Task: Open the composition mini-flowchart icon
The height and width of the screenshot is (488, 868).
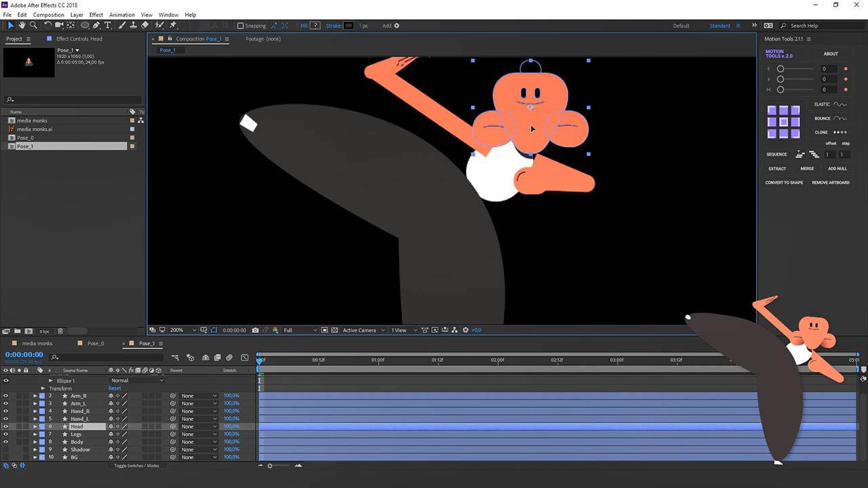Action: (175, 357)
